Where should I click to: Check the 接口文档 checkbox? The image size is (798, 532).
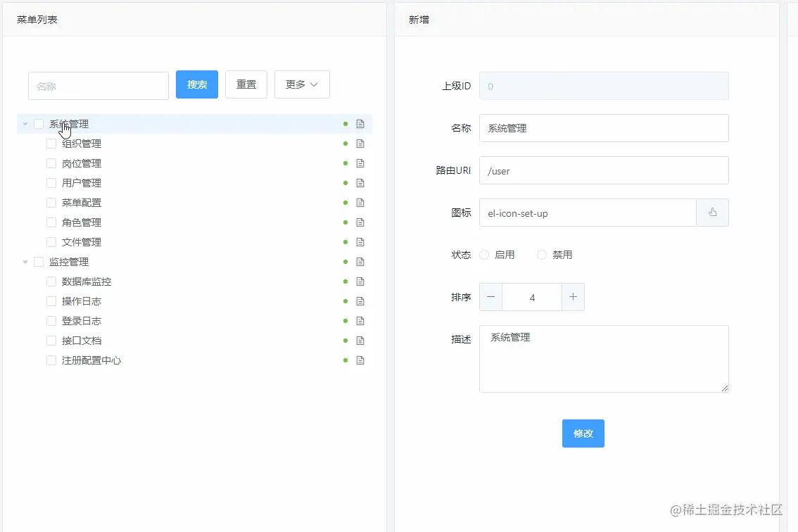pyautogui.click(x=51, y=341)
